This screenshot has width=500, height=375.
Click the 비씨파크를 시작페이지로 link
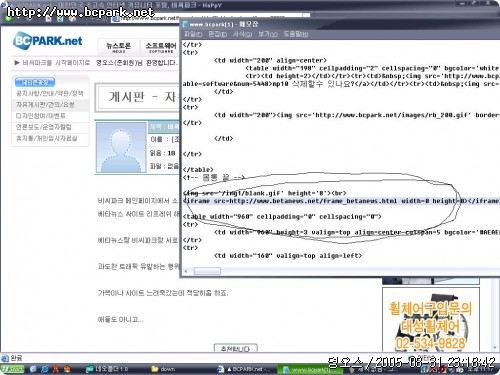click(56, 63)
